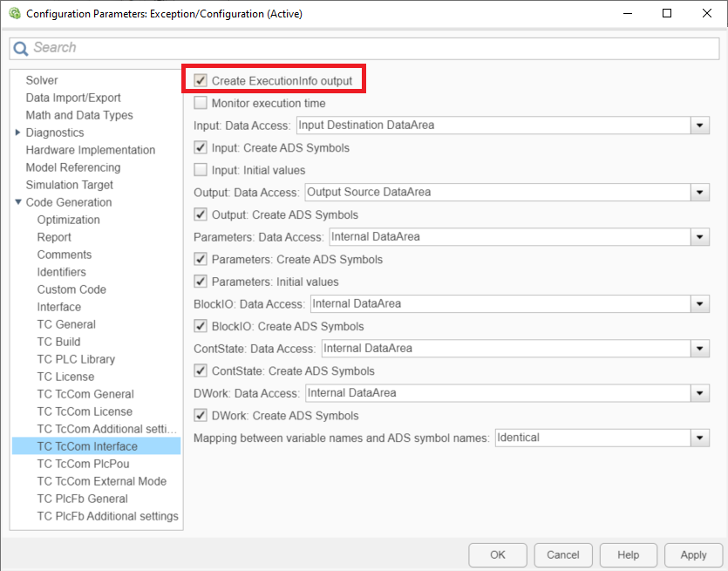Close the Configuration Parameters window
728x571 pixels.
[706, 14]
